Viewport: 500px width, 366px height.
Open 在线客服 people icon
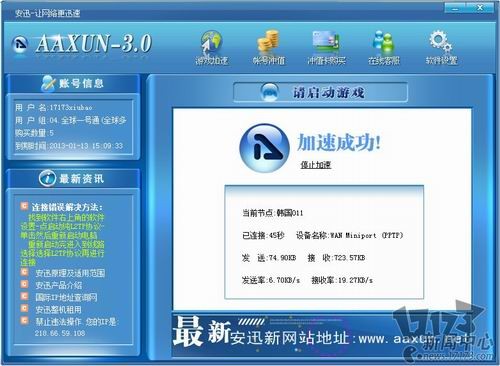point(383,42)
